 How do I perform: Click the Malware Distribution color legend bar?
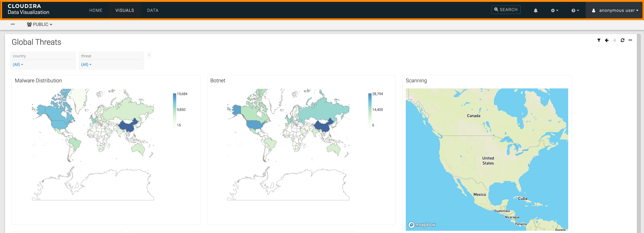174,110
